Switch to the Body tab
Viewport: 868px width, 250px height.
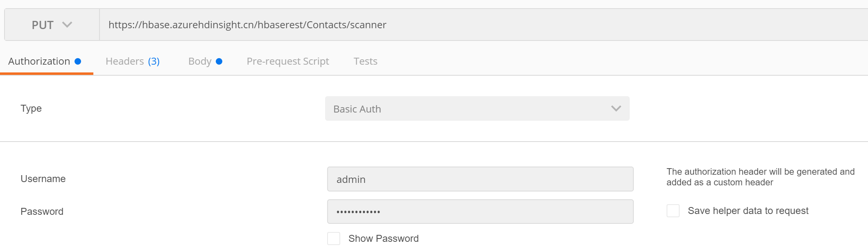(200, 61)
